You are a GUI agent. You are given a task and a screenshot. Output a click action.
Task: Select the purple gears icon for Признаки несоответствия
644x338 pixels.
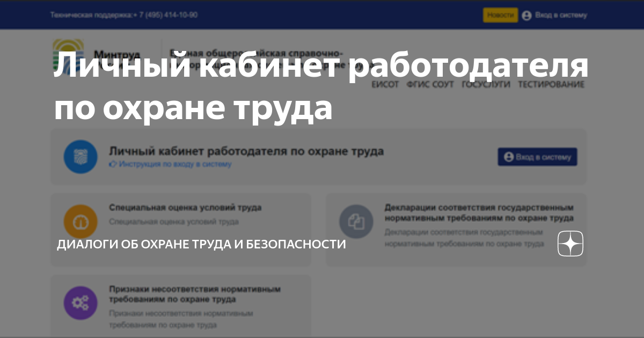click(80, 303)
